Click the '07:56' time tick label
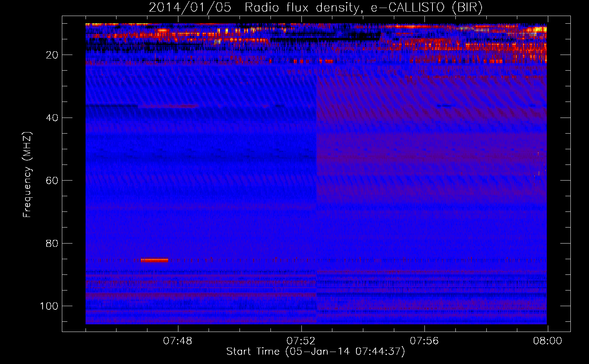Image resolution: width=589 pixels, height=364 pixels. pyautogui.click(x=424, y=341)
